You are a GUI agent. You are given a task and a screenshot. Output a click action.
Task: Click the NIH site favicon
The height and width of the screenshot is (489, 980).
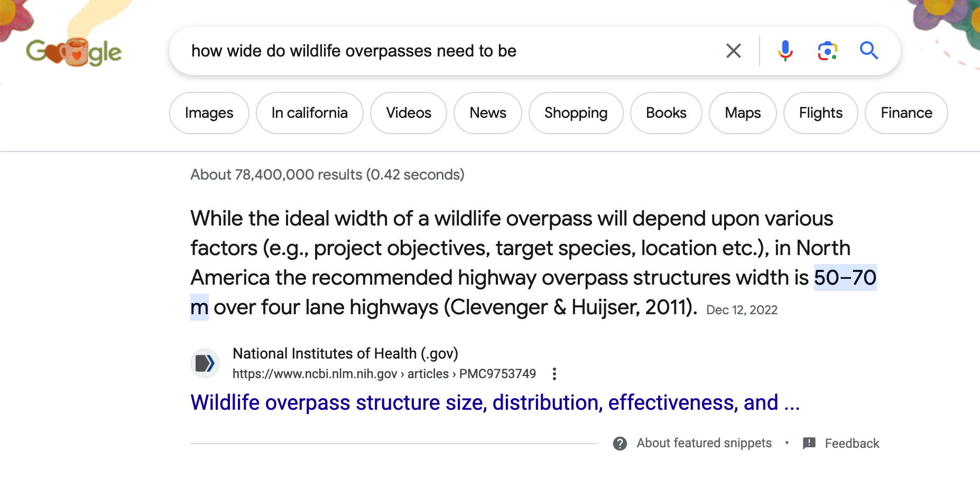coord(205,363)
